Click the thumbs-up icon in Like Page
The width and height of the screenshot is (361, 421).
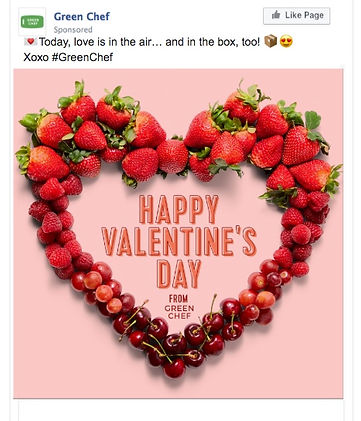276,15
